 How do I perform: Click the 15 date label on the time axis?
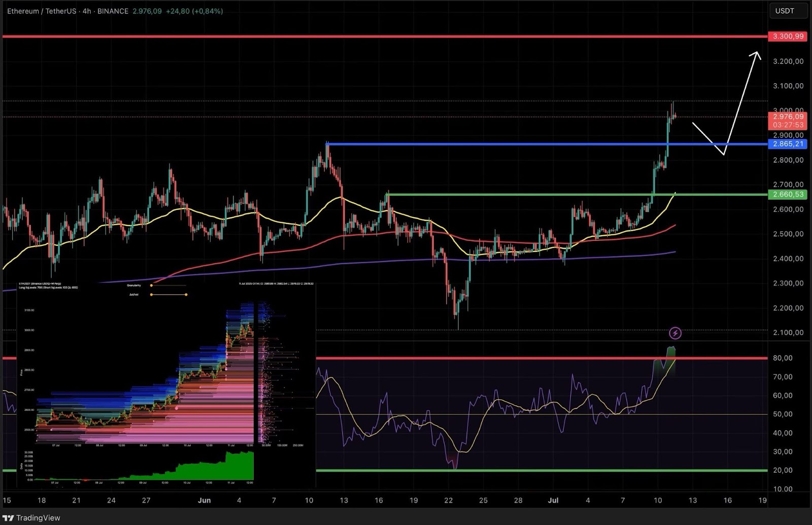click(7, 501)
